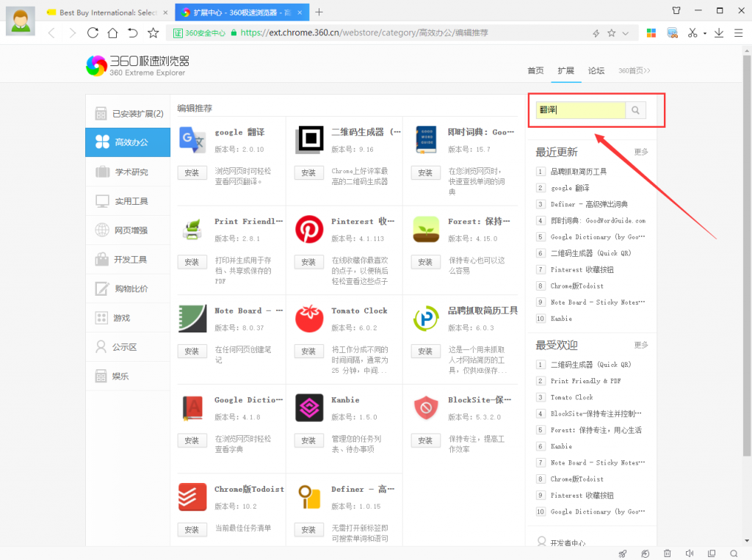
Task: Click the skin/theme shirt icon in title bar
Action: pyautogui.click(x=676, y=10)
